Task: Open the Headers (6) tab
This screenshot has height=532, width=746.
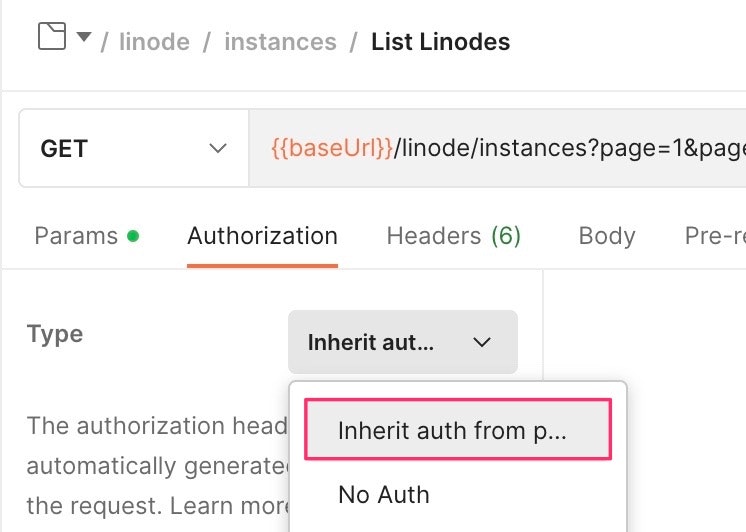Action: tap(453, 236)
